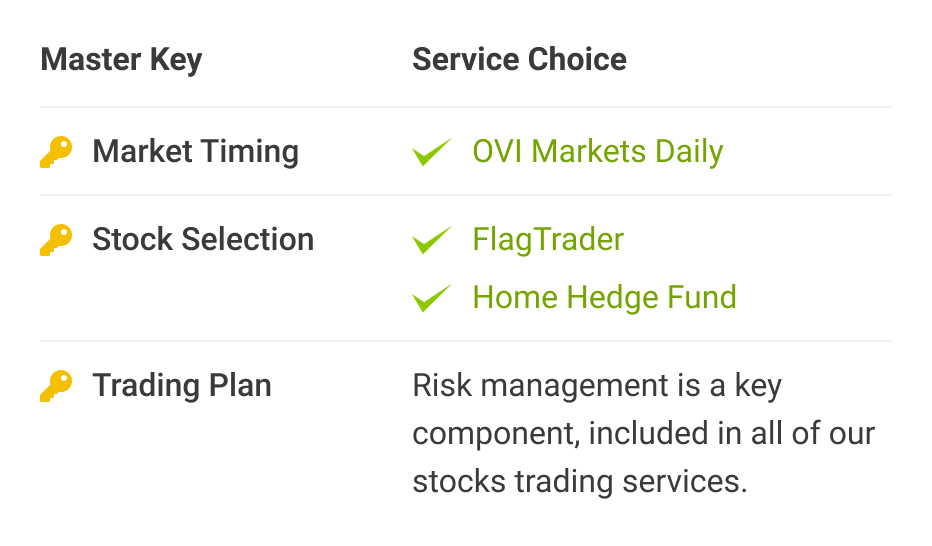Open the FlagTrader service link
The image size is (932, 546).
548,240
